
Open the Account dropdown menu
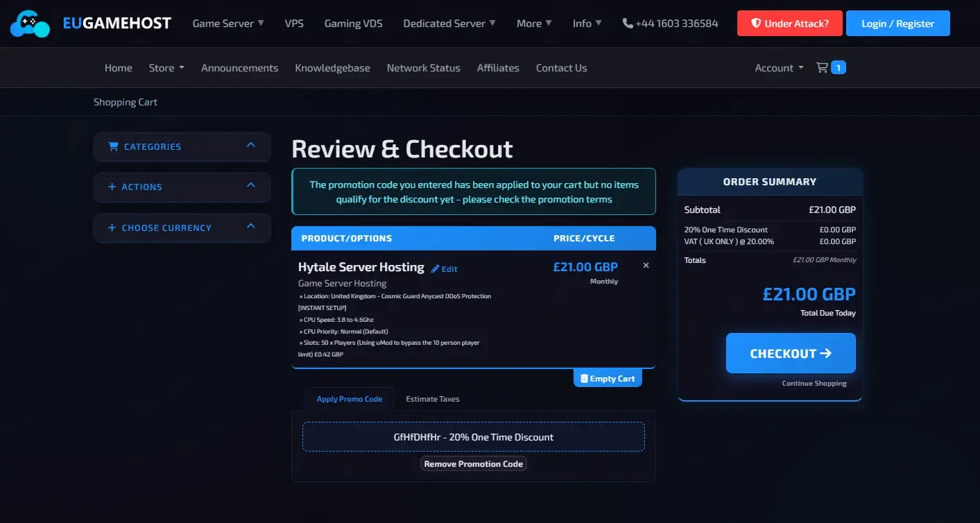pyautogui.click(x=779, y=68)
